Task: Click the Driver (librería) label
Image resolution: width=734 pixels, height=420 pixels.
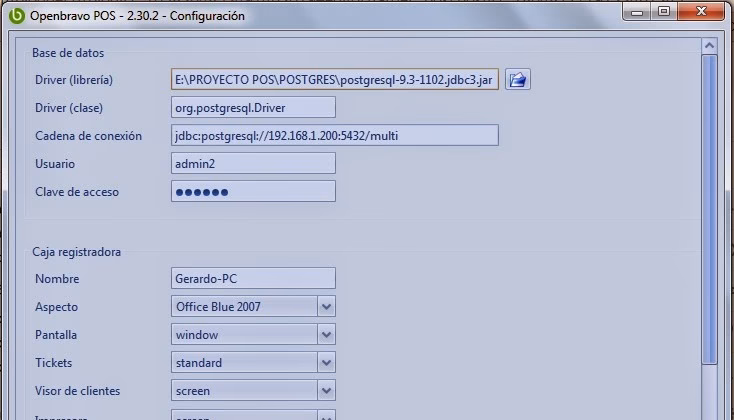Action: (74, 80)
